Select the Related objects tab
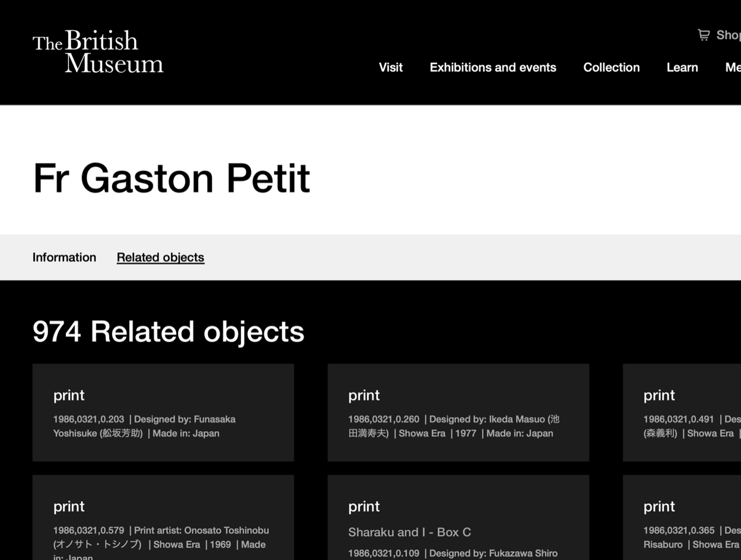This screenshot has width=741, height=560. click(x=160, y=257)
